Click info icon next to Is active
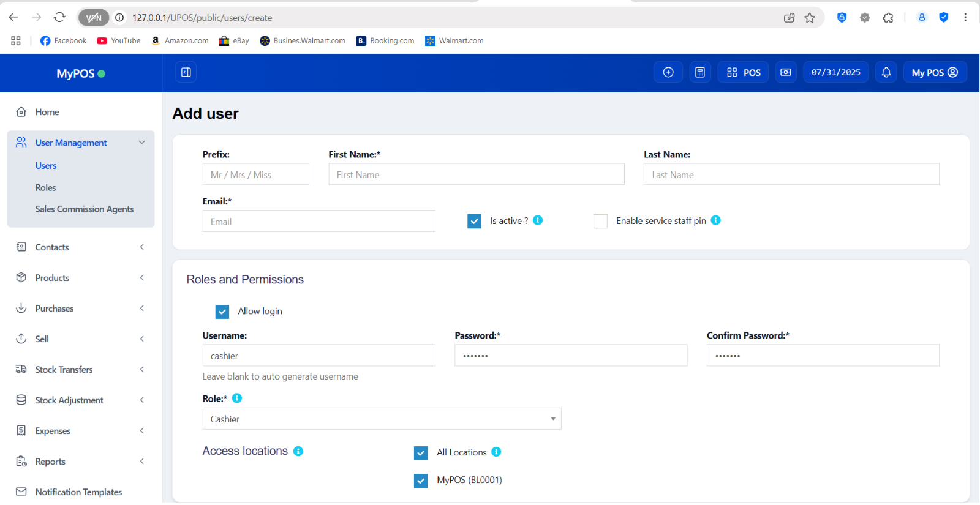 click(538, 220)
